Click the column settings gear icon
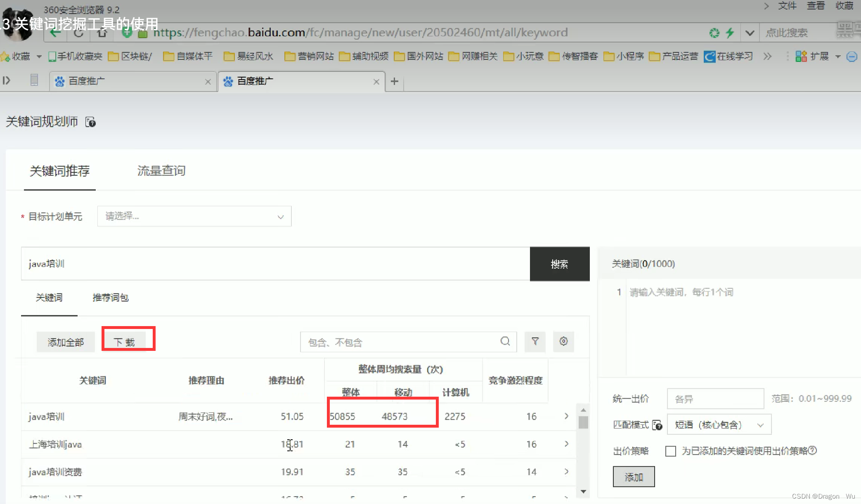861x504 pixels. [563, 341]
